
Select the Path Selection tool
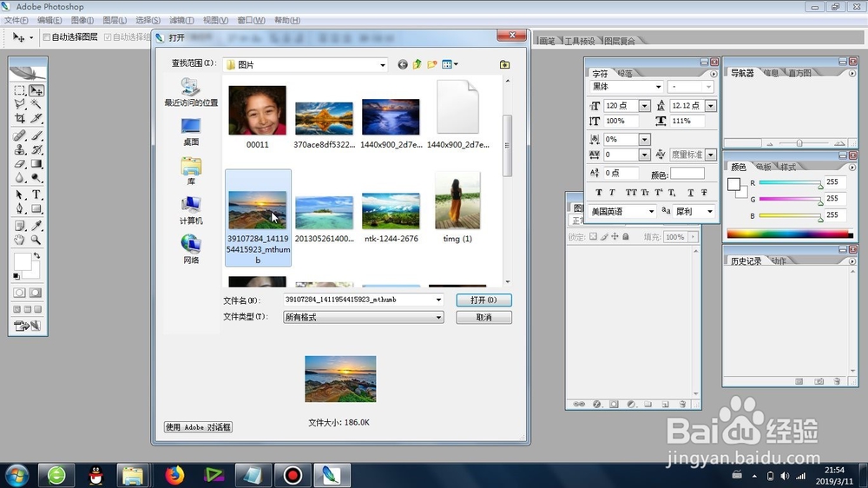(20, 195)
